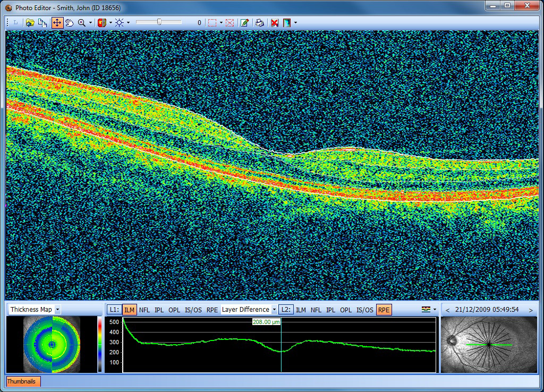544x392 pixels.
Task: Toggle L2 NFL layer button
Action: 316,310
